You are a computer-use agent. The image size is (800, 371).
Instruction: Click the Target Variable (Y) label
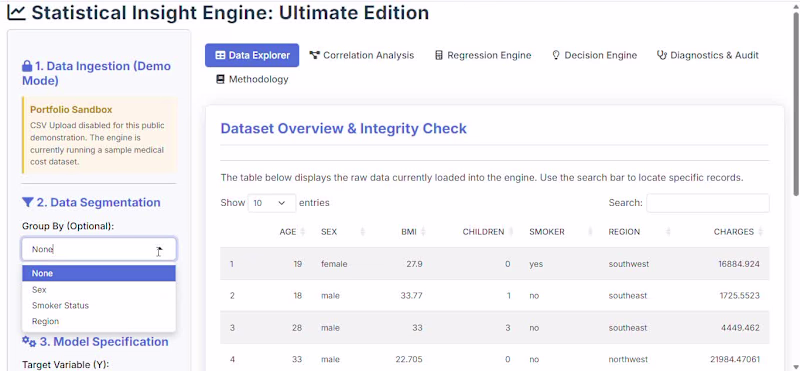click(65, 365)
